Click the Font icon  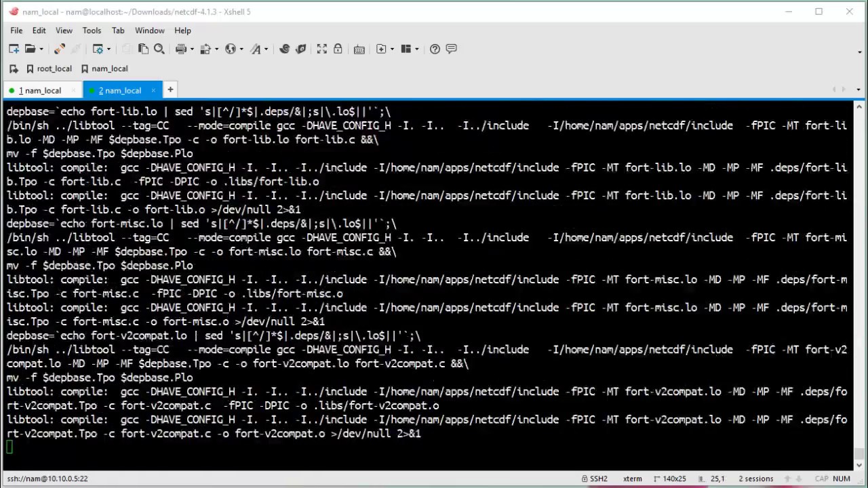(x=256, y=49)
